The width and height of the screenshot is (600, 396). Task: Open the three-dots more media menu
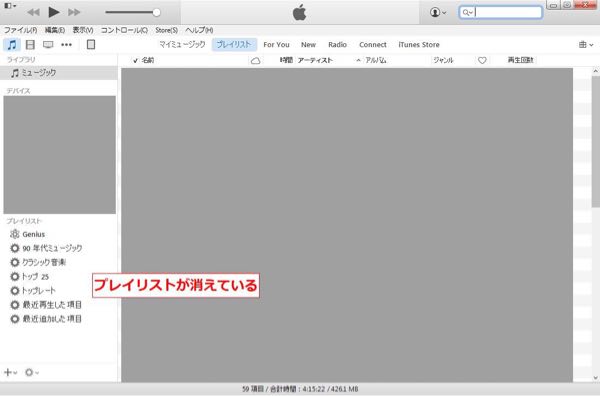pyautogui.click(x=67, y=45)
